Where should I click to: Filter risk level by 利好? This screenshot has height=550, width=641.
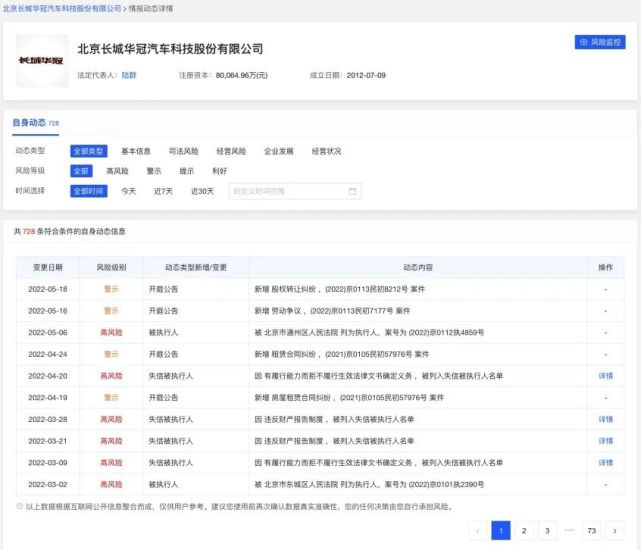tap(220, 171)
